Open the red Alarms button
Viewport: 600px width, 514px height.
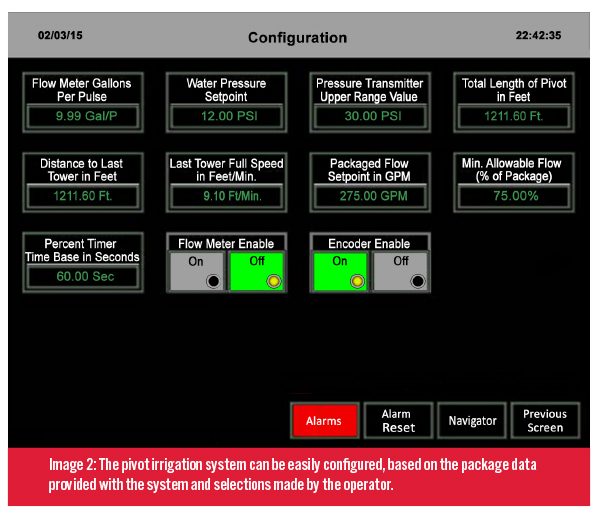tap(323, 421)
